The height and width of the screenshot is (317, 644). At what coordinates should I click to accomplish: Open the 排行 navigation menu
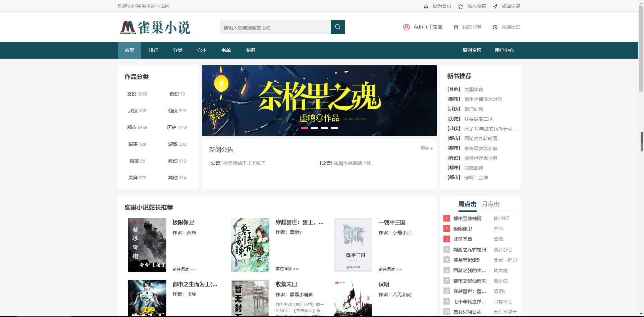[154, 50]
